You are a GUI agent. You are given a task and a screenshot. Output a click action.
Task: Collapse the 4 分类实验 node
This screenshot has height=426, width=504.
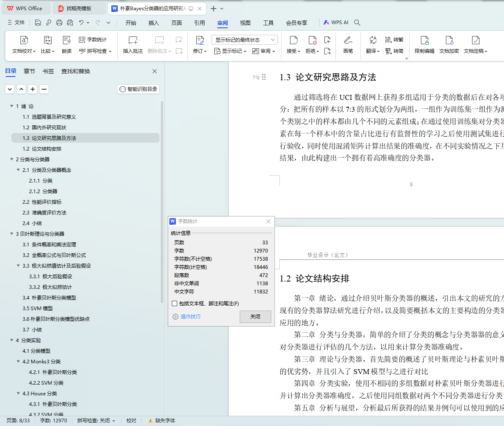[x=12, y=340]
